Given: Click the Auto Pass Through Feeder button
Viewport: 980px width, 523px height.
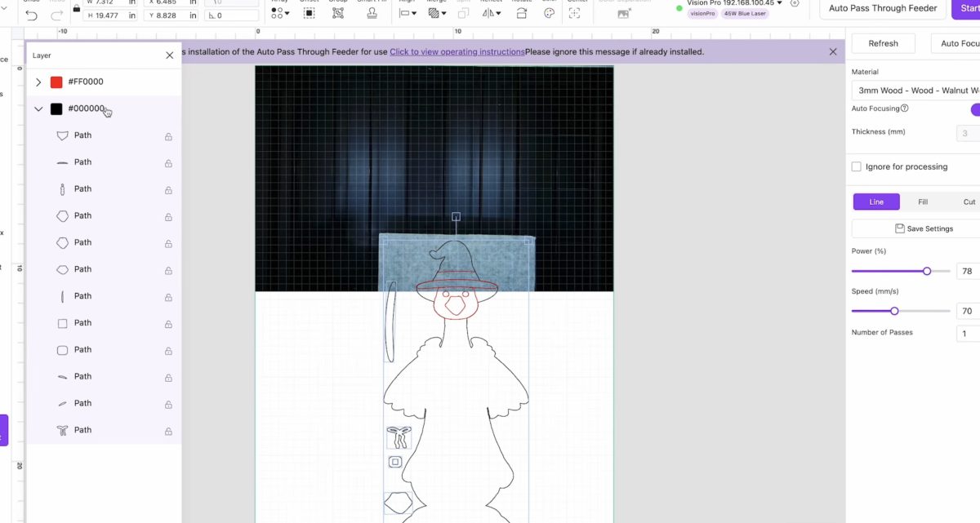Looking at the screenshot, I should click(883, 8).
